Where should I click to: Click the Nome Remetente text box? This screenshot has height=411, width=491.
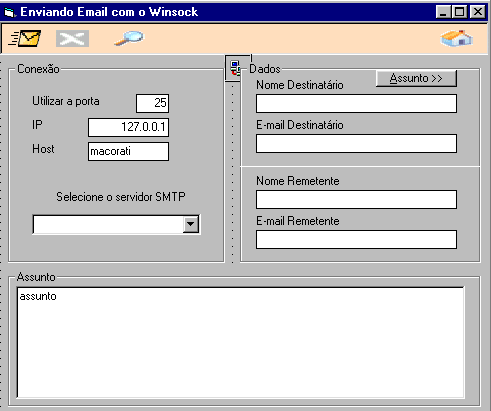[x=356, y=199]
